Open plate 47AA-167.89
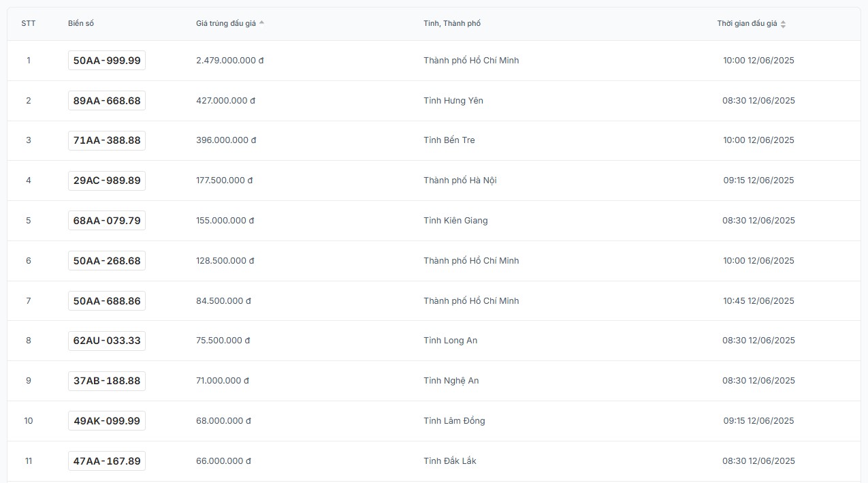This screenshot has height=483, width=868. (107, 461)
